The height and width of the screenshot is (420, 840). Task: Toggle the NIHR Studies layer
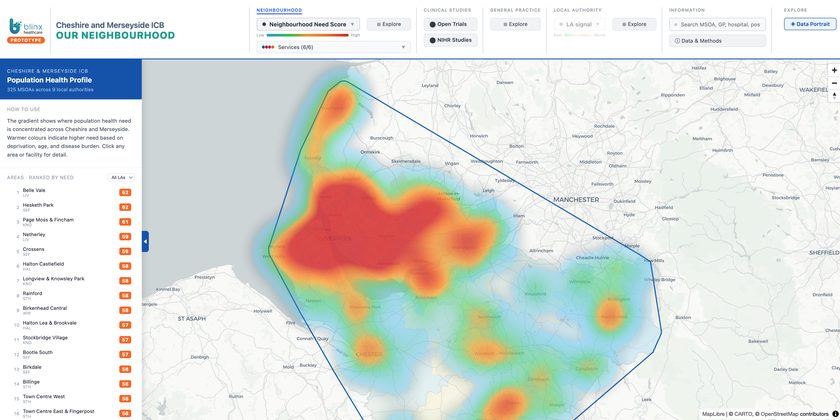(x=451, y=40)
